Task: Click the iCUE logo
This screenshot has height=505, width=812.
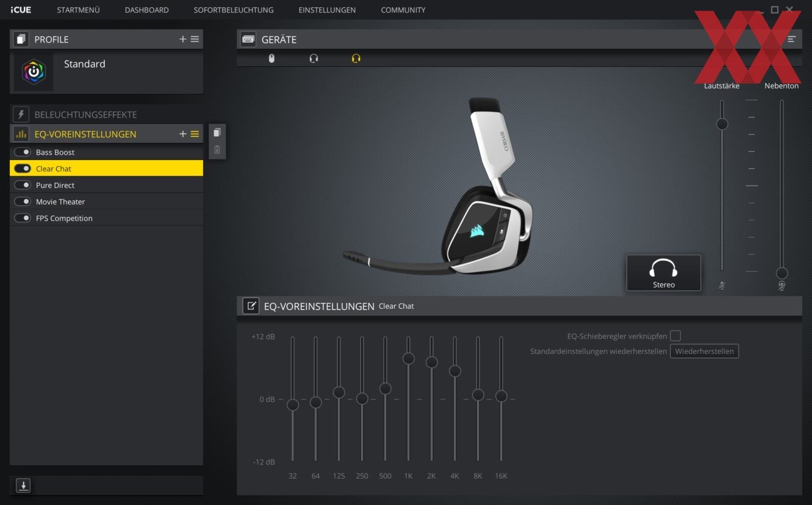Action: point(21,10)
